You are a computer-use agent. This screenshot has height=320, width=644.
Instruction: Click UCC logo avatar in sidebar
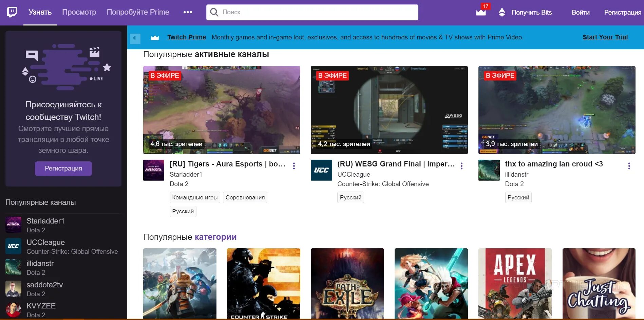pos(14,246)
